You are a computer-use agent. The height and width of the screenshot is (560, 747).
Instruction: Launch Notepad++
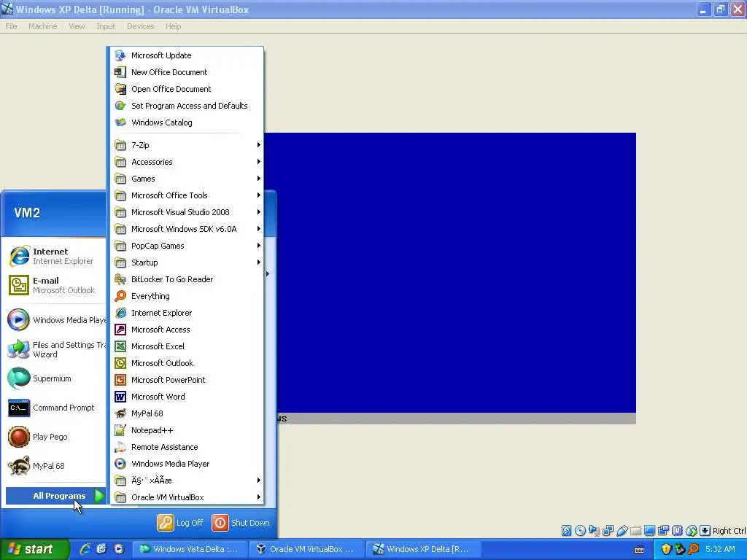[x=187, y=430]
